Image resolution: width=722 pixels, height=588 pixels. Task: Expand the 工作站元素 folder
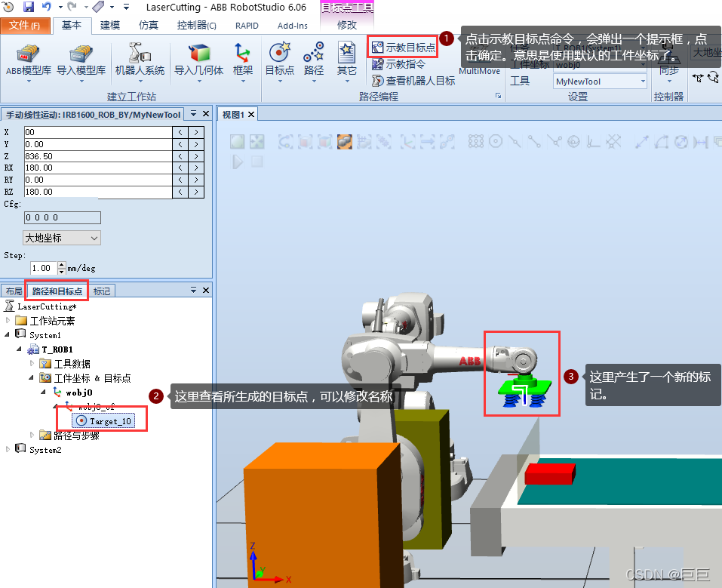pyautogui.click(x=8, y=320)
